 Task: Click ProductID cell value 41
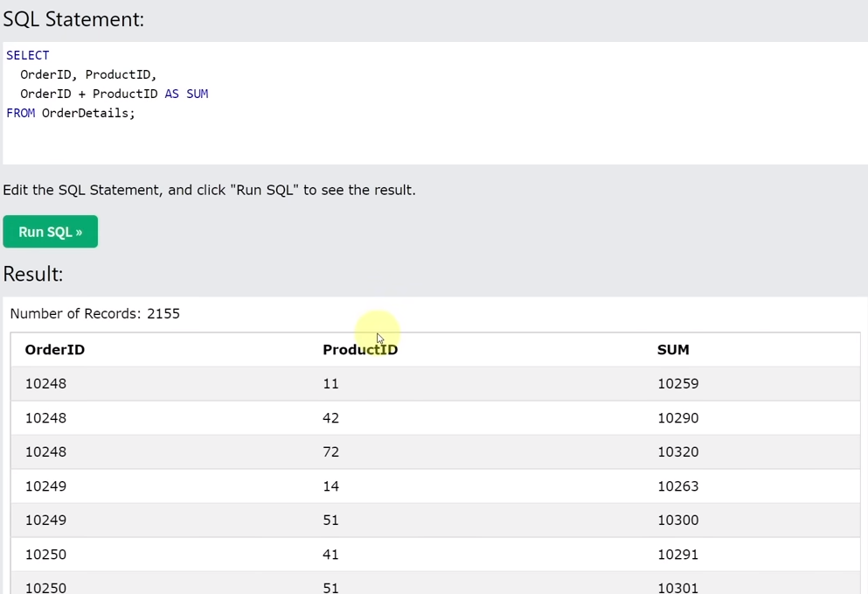330,554
